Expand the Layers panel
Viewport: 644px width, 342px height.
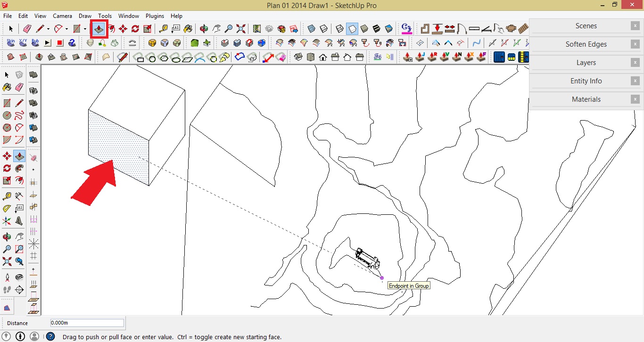586,62
